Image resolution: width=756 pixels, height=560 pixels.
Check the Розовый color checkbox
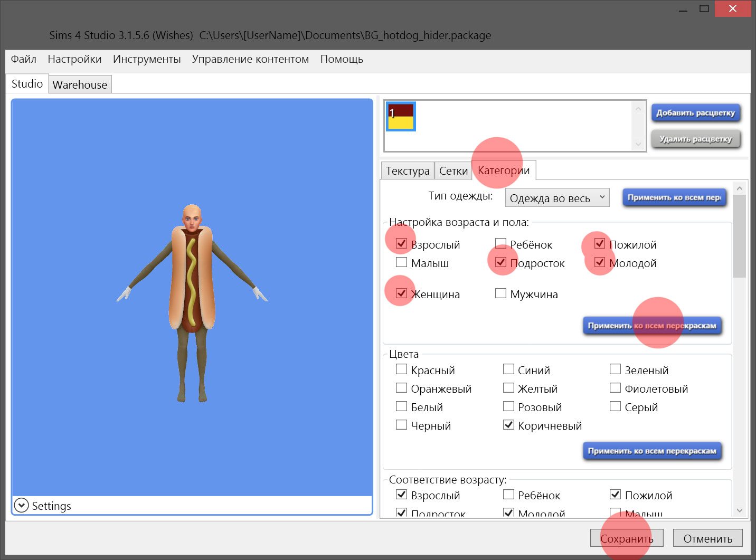(x=508, y=406)
